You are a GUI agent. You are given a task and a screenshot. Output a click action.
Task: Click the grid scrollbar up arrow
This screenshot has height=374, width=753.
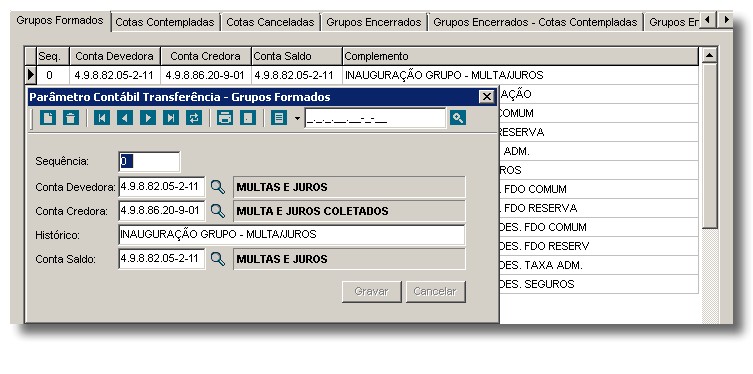pos(709,55)
